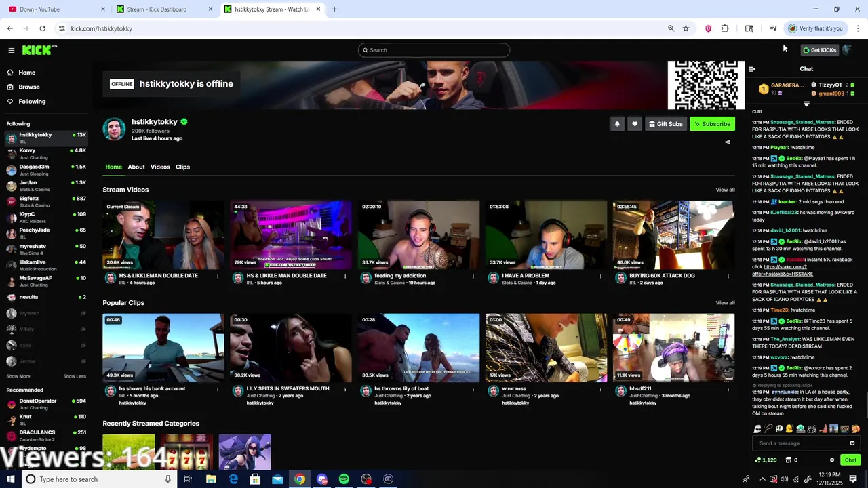Switch to the About channel tab
The height and width of the screenshot is (488, 868).
(x=136, y=167)
